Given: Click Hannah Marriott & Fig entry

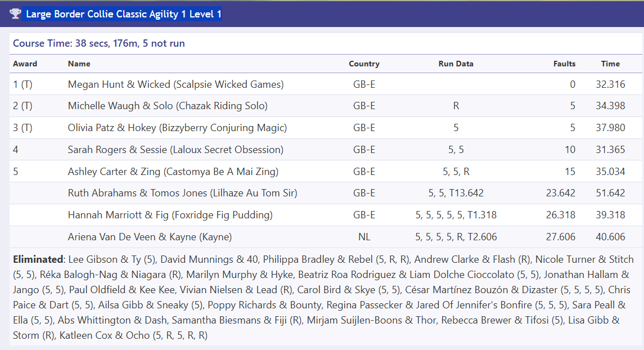Looking at the screenshot, I should point(170,215).
